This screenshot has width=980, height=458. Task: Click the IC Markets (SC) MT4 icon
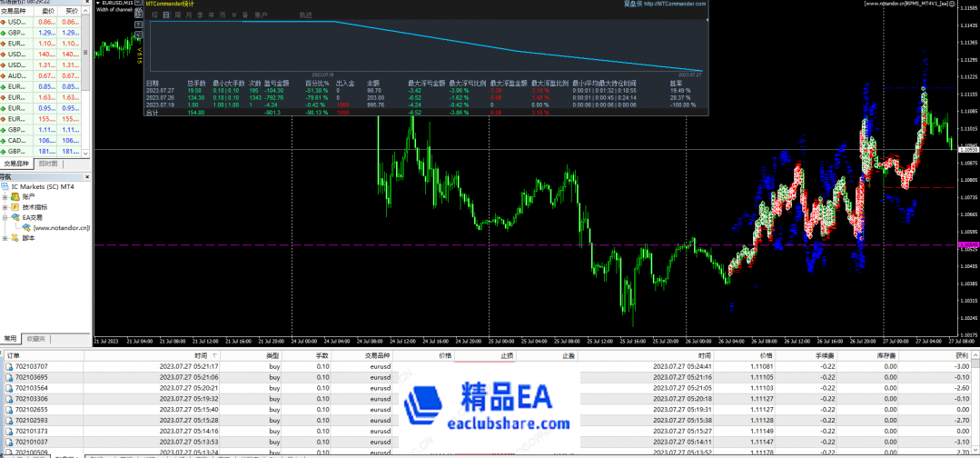tap(5, 186)
